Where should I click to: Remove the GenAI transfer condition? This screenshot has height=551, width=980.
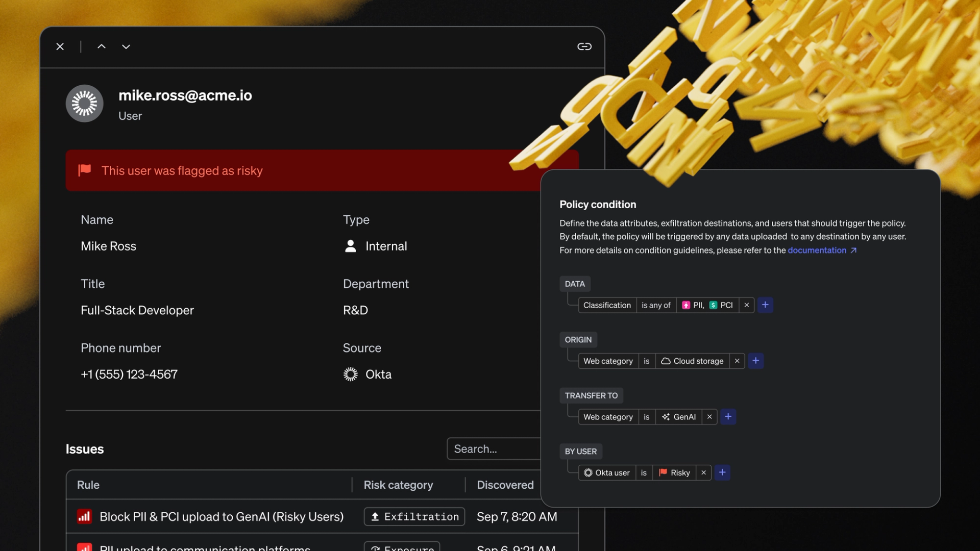point(709,417)
